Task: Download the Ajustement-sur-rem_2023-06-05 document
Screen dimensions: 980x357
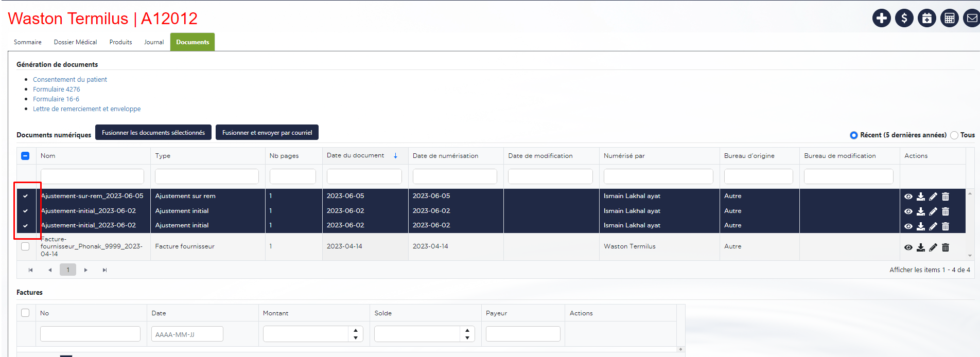Action: [x=921, y=197]
